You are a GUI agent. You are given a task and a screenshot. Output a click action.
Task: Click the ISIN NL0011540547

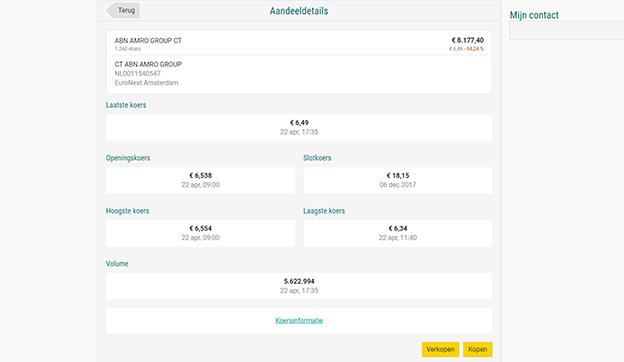[138, 74]
